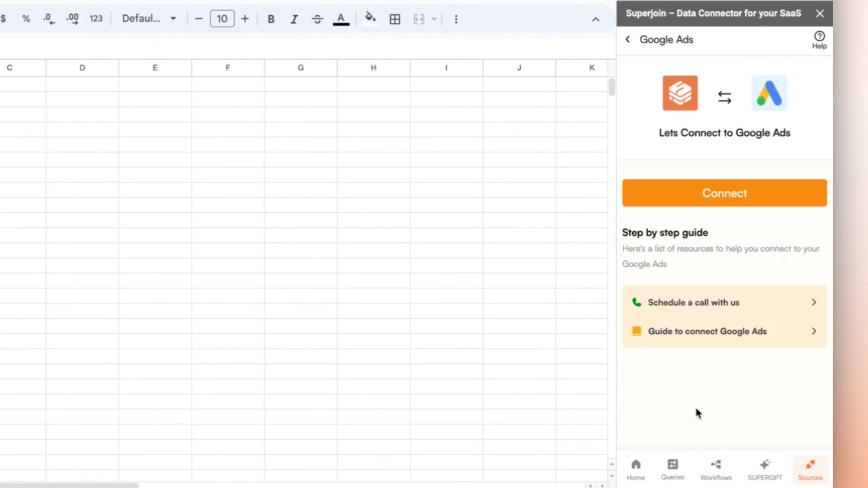This screenshot has height=488, width=868.
Task: Switch to the Workflows tab
Action: pos(716,469)
